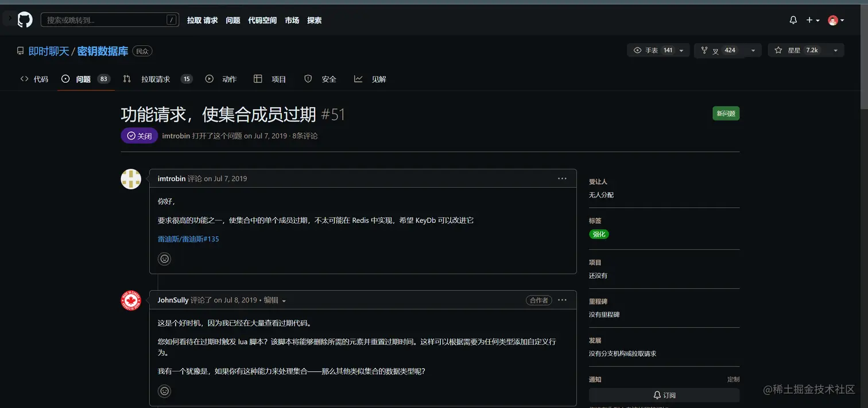
Task: Open 探索 in top navigation
Action: click(x=315, y=20)
